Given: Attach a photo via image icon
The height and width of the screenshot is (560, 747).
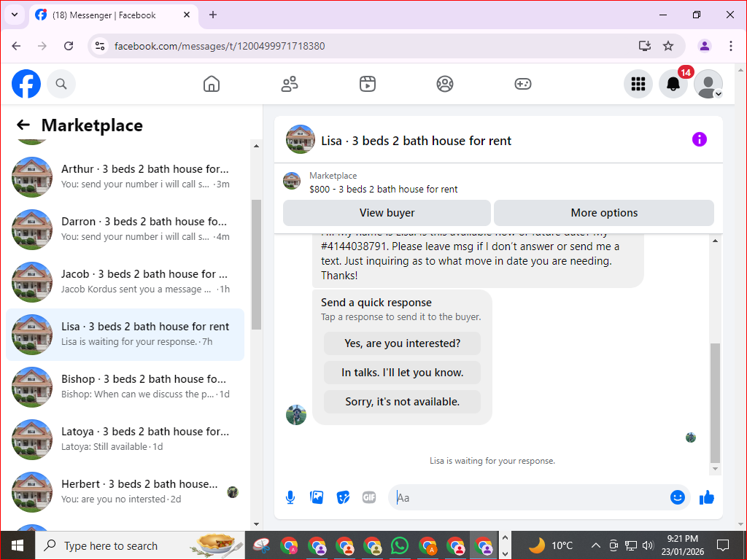Looking at the screenshot, I should tap(317, 497).
